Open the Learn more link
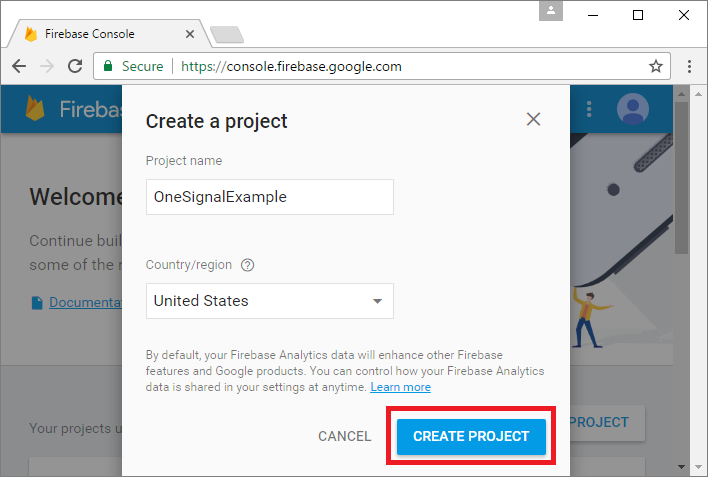This screenshot has height=477, width=708. [401, 387]
